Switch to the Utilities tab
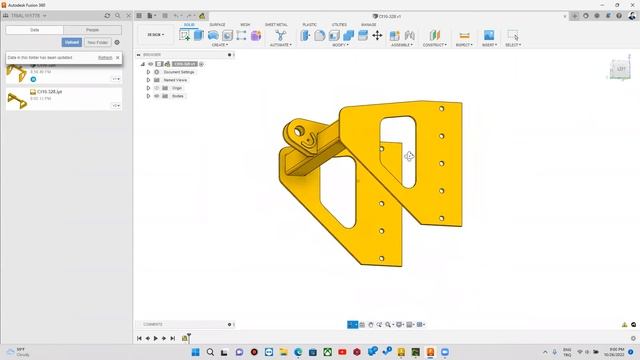This screenshot has width=640, height=360. point(339,25)
